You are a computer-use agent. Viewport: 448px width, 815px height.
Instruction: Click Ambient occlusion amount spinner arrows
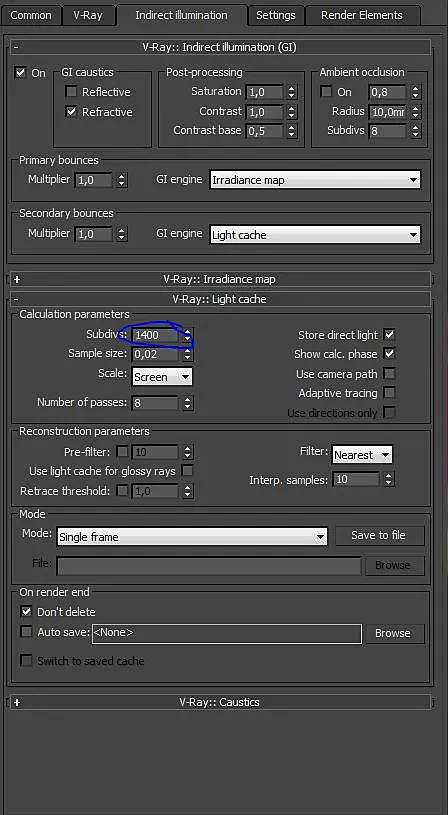click(x=415, y=92)
